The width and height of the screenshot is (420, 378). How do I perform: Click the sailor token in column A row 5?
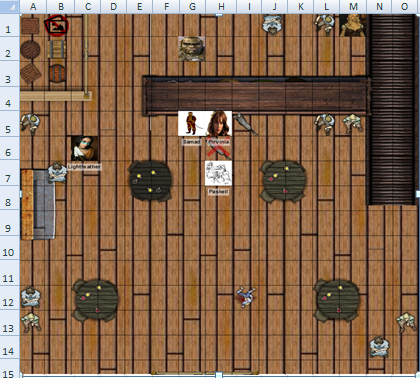click(30, 124)
